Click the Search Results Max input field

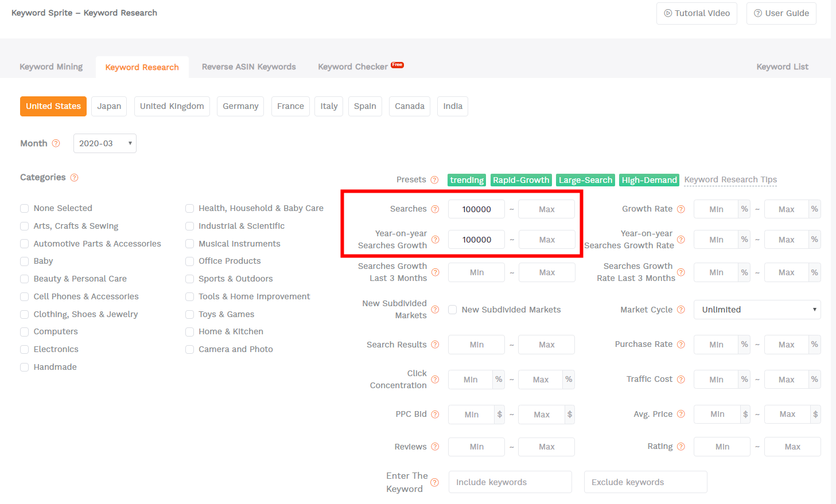[547, 345]
